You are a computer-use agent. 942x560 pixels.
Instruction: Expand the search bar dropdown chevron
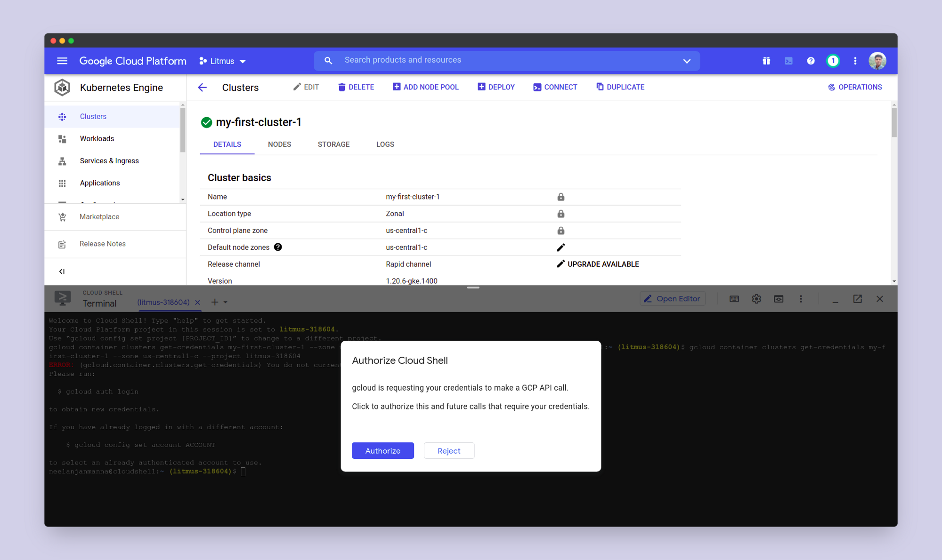687,61
